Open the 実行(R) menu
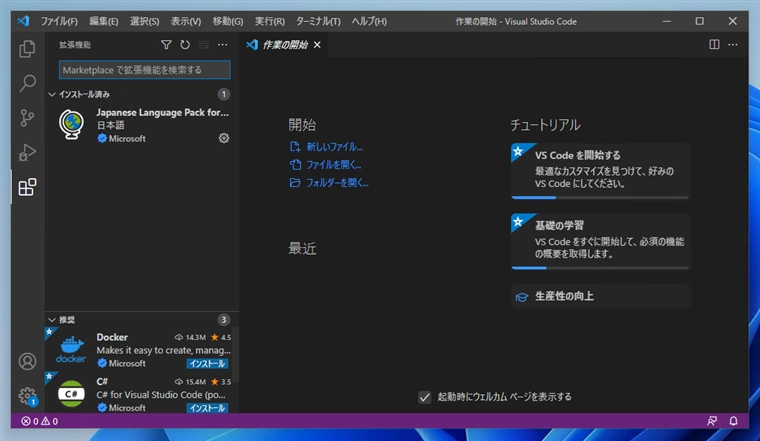The height and width of the screenshot is (441, 760). tap(270, 21)
